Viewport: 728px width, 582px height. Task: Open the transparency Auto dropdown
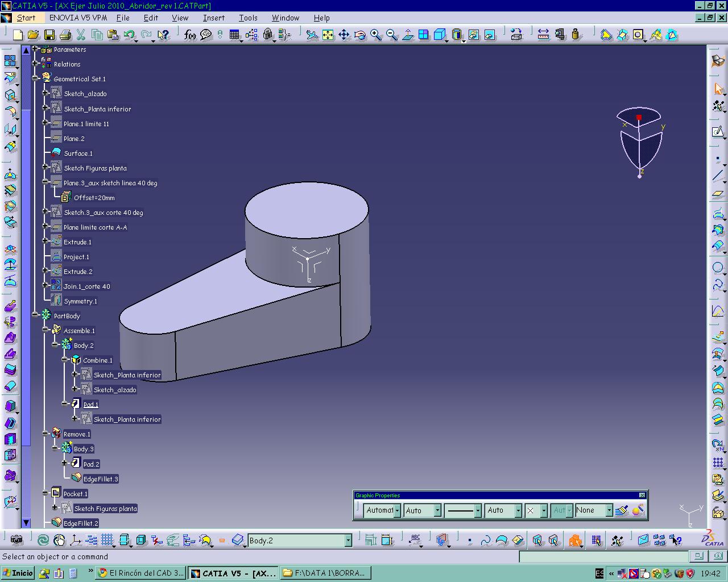pos(437,510)
